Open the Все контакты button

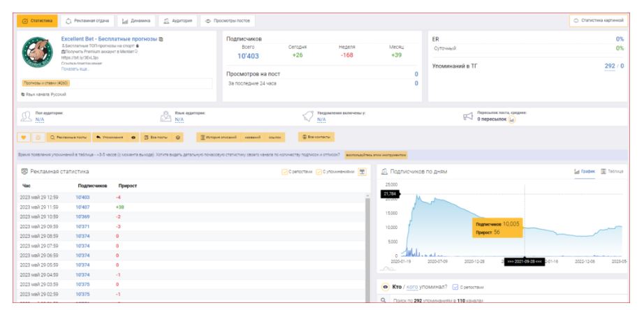click(x=316, y=137)
